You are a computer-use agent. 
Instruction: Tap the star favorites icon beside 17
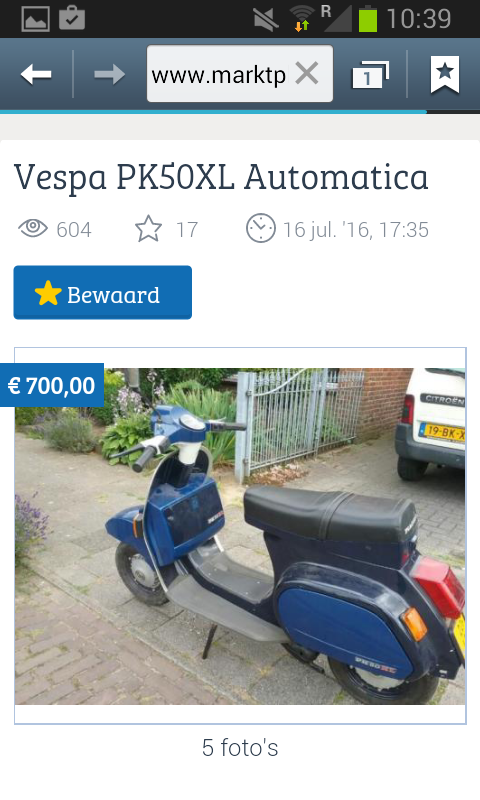(148, 228)
